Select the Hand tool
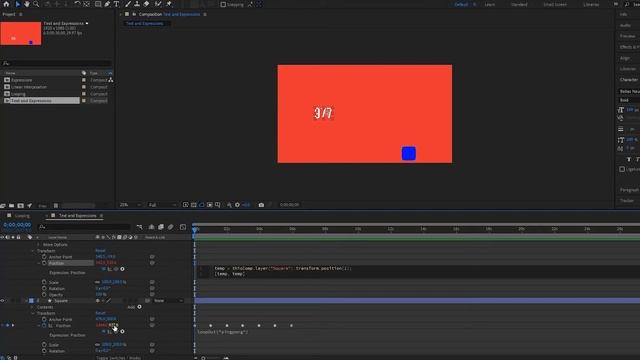This screenshot has width=640, height=360. point(27,4)
